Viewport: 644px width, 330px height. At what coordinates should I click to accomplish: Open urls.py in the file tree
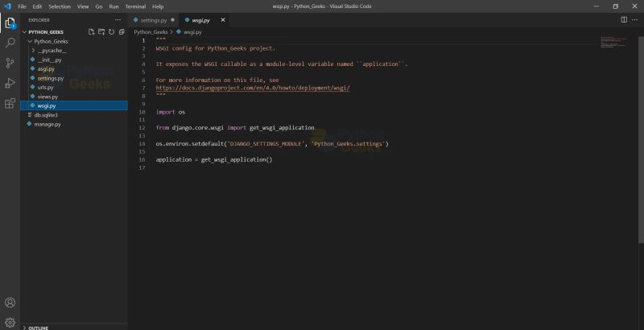45,88
